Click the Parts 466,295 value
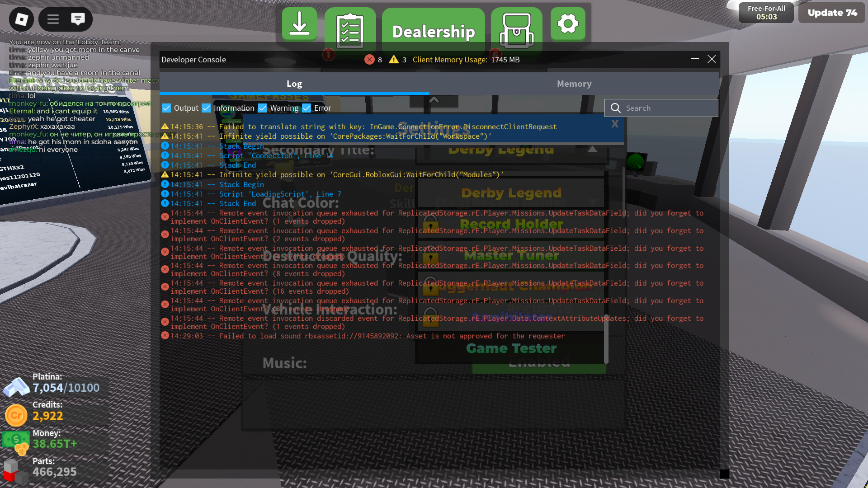 point(54,472)
